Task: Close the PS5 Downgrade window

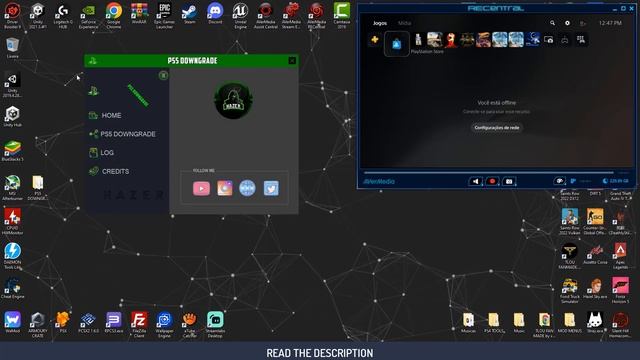Action: click(292, 61)
